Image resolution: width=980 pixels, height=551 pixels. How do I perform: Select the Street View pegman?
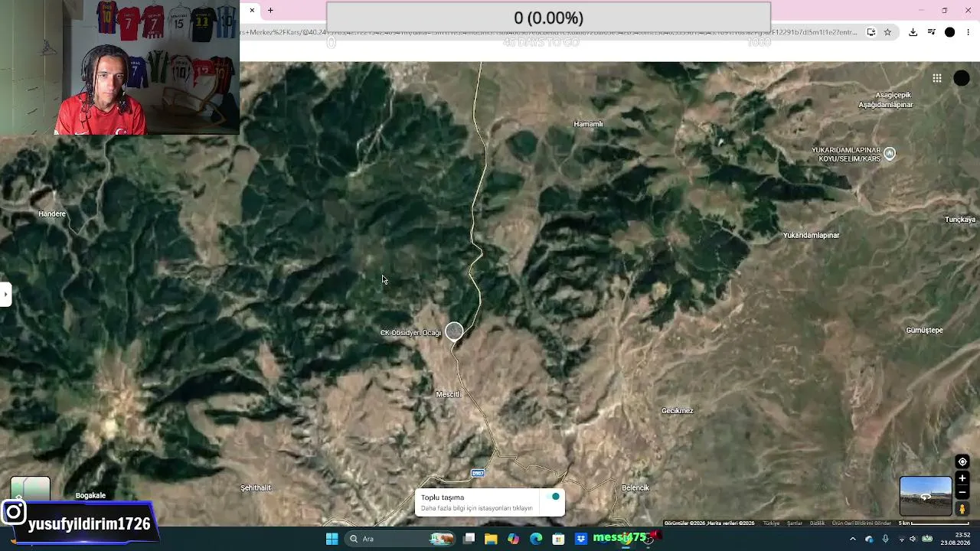(x=962, y=509)
